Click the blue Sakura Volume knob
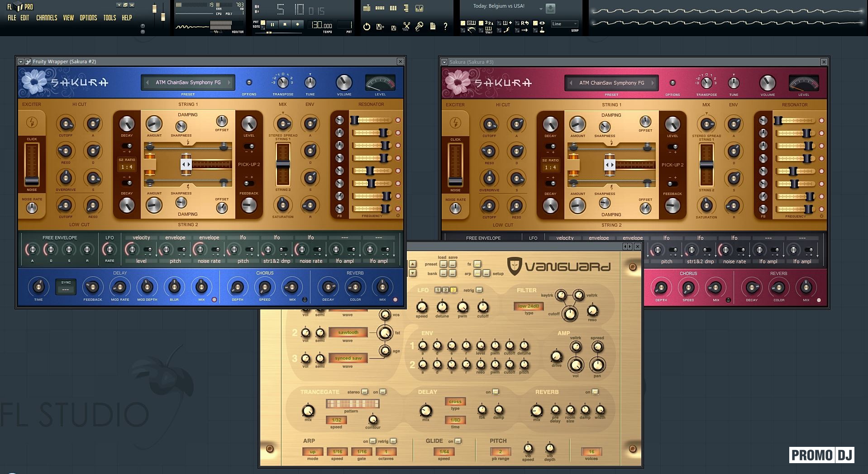 click(344, 82)
